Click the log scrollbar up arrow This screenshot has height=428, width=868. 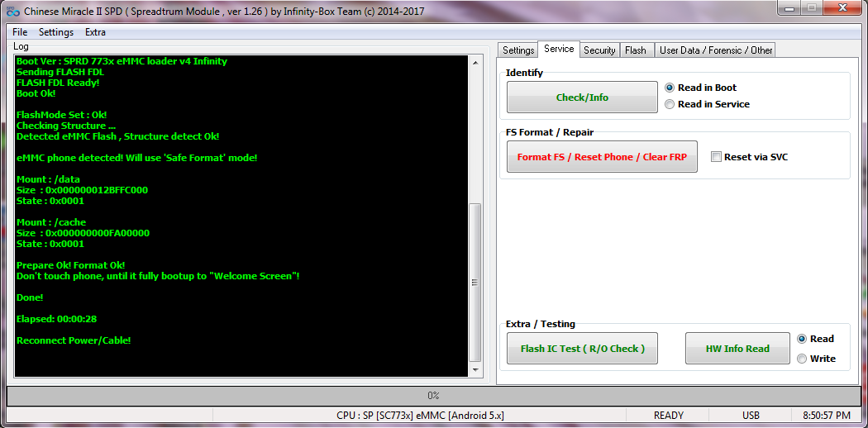(x=475, y=63)
